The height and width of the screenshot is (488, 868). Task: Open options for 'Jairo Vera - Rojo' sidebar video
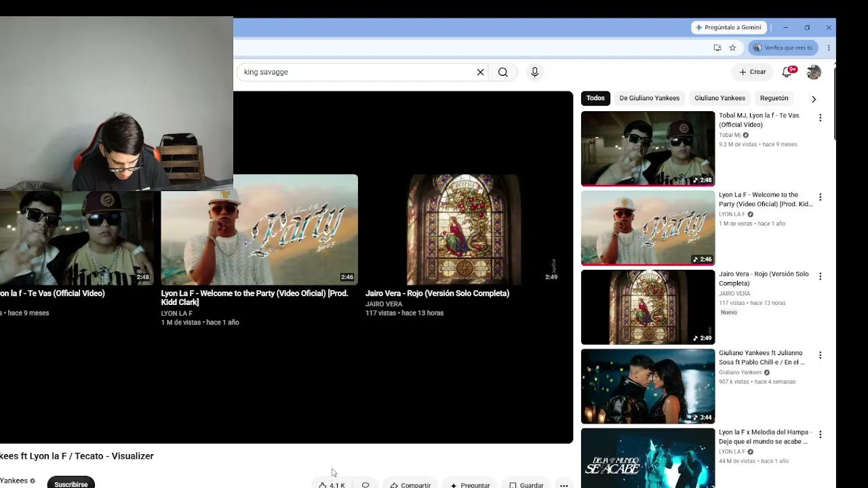coord(820,277)
